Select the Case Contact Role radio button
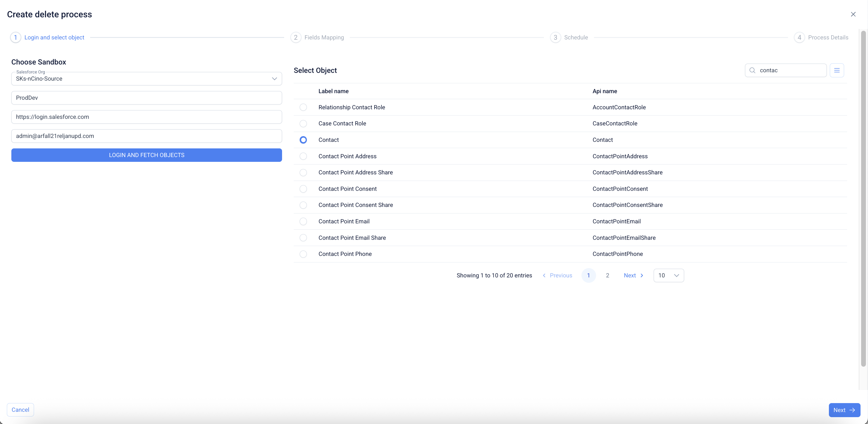 (x=303, y=123)
